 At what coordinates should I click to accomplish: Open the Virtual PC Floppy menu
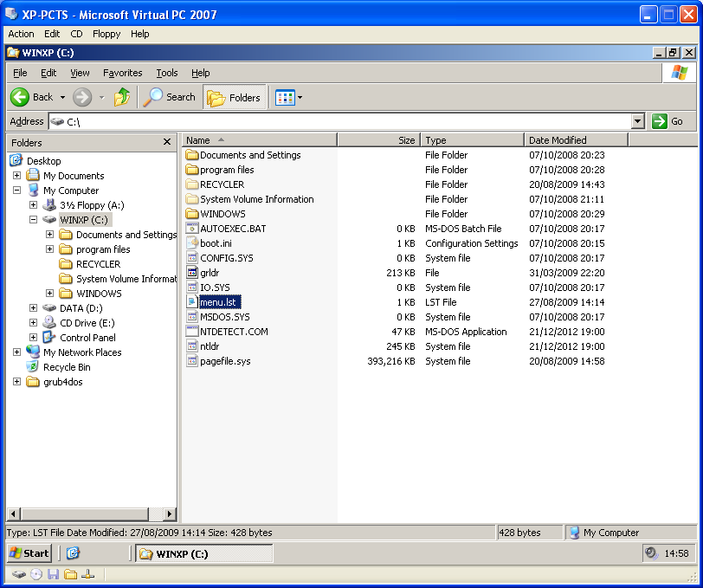pos(106,34)
